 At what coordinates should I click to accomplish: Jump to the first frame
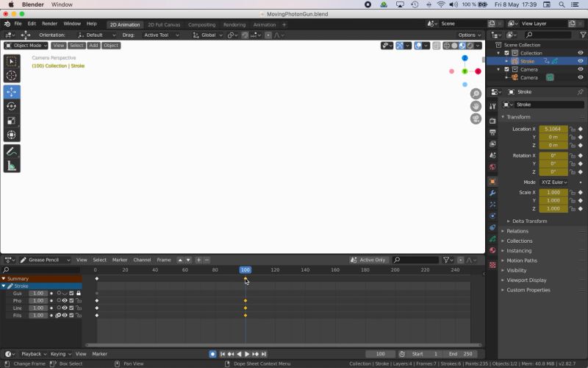[223, 354]
